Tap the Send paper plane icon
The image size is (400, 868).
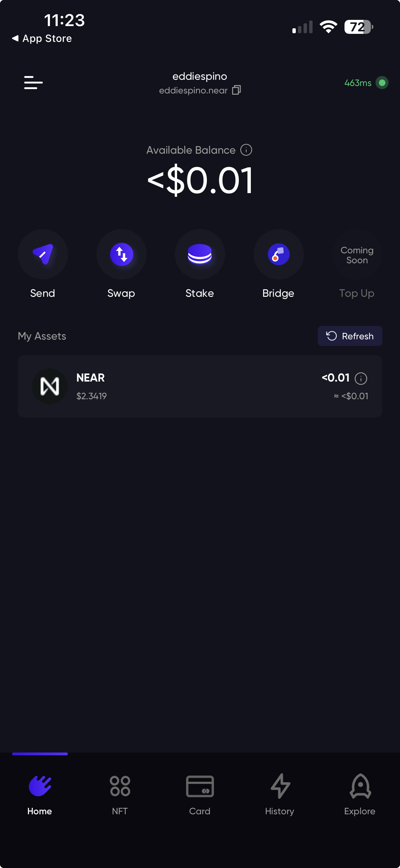[43, 254]
